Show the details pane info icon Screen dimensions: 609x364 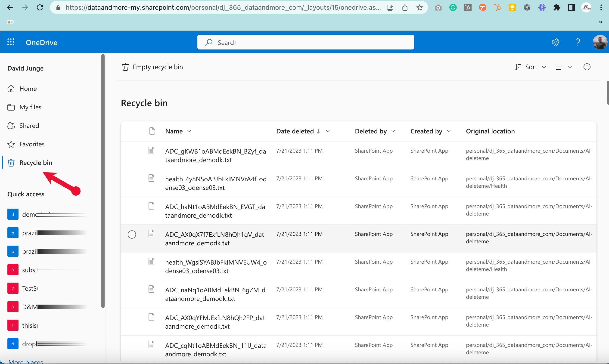point(587,67)
